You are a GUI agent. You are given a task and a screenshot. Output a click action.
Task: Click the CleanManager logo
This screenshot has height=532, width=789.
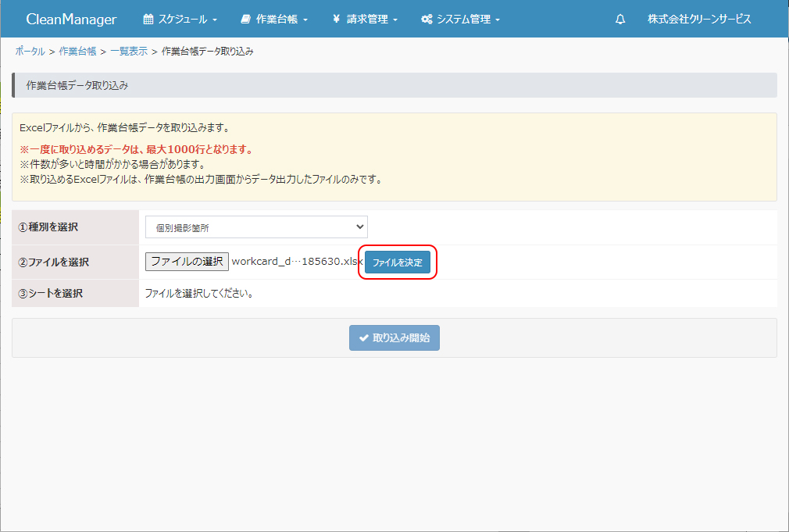pos(71,20)
